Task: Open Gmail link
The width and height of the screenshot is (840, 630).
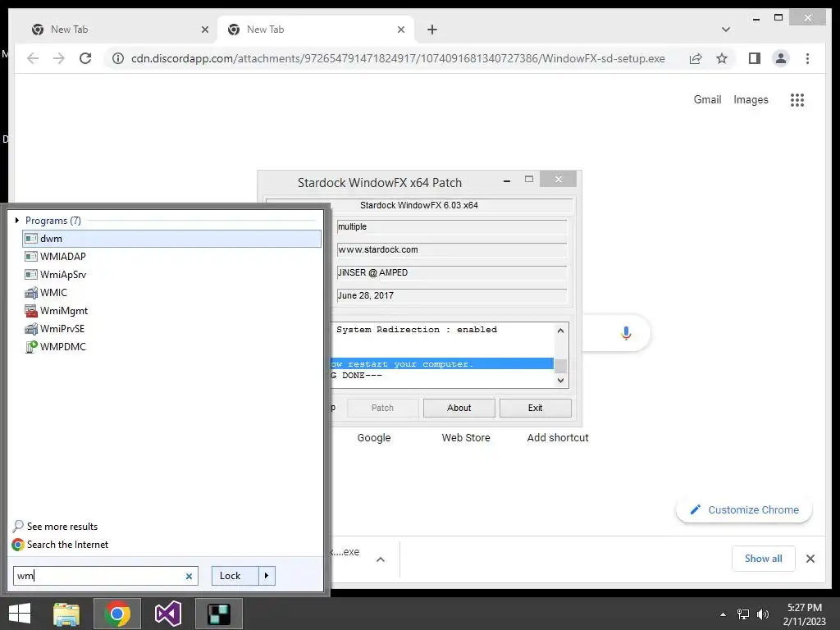Action: point(707,99)
